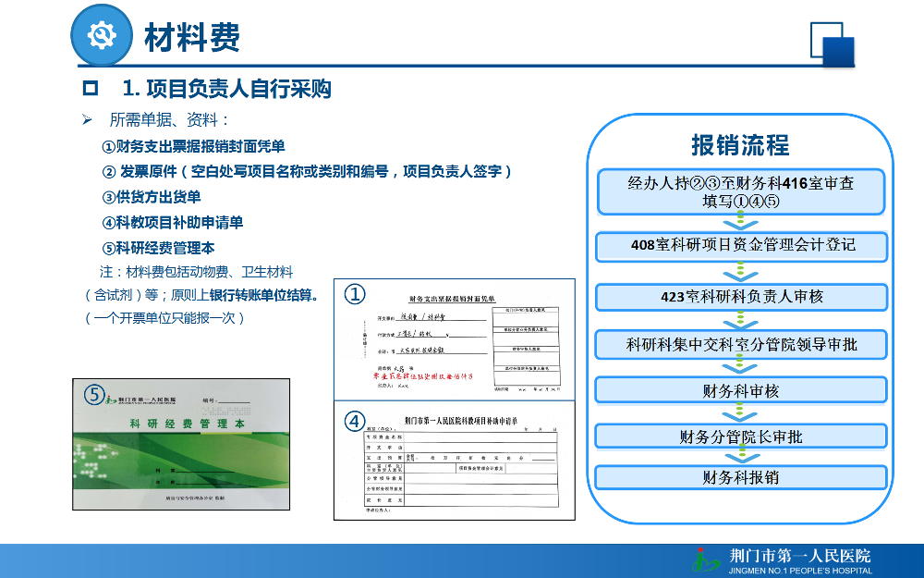924x578 pixels.
Task: Click the Jingmen hospital logo in footer
Action: [x=705, y=560]
